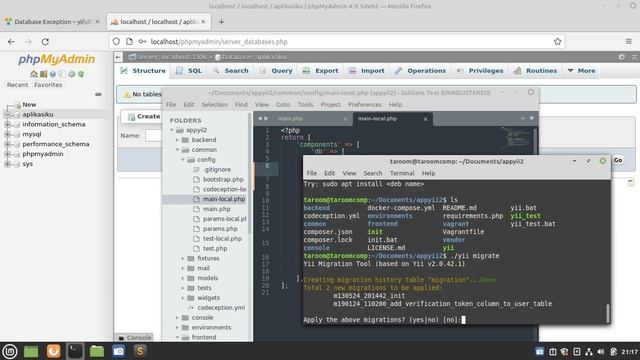Screen dimensions: 640x360
Task: Expand the information_schema database node
Action: [x=7, y=124]
